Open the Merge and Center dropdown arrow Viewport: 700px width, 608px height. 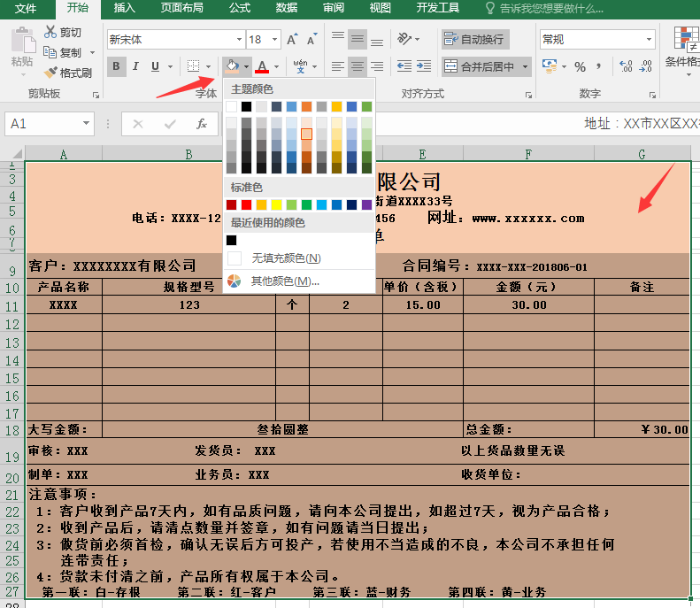point(525,66)
